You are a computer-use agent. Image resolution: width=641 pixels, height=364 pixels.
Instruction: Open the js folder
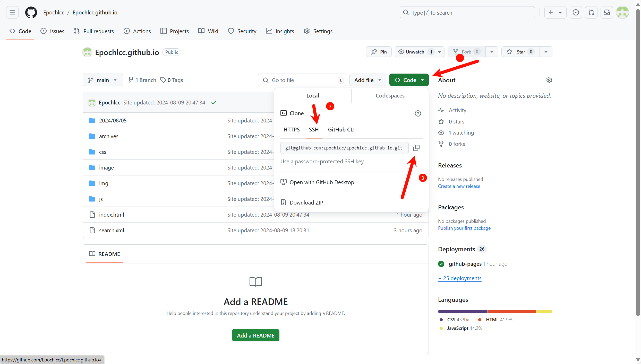(101, 199)
